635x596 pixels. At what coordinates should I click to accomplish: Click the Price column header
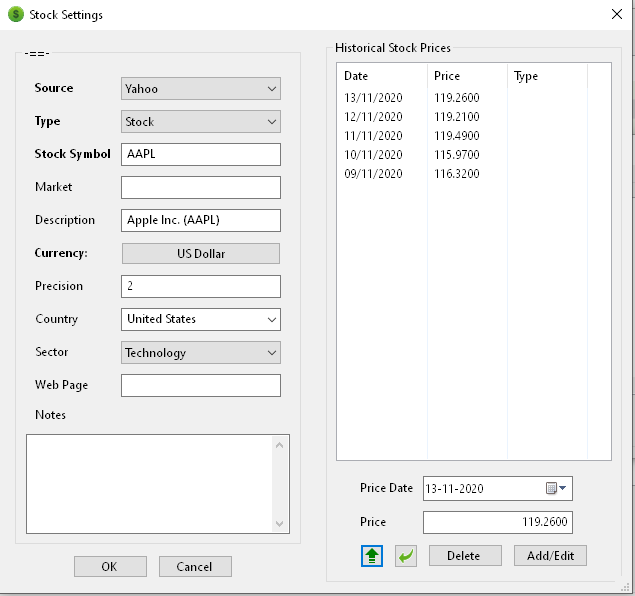467,76
